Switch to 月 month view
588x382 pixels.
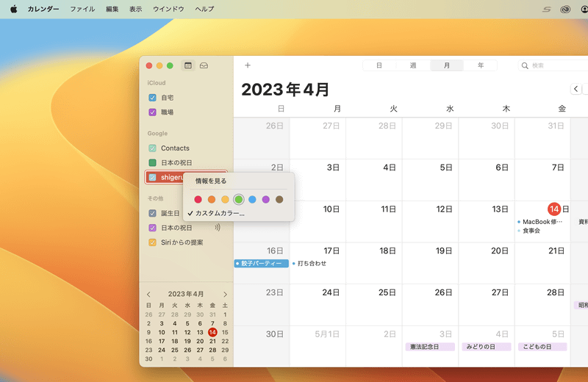(x=447, y=65)
